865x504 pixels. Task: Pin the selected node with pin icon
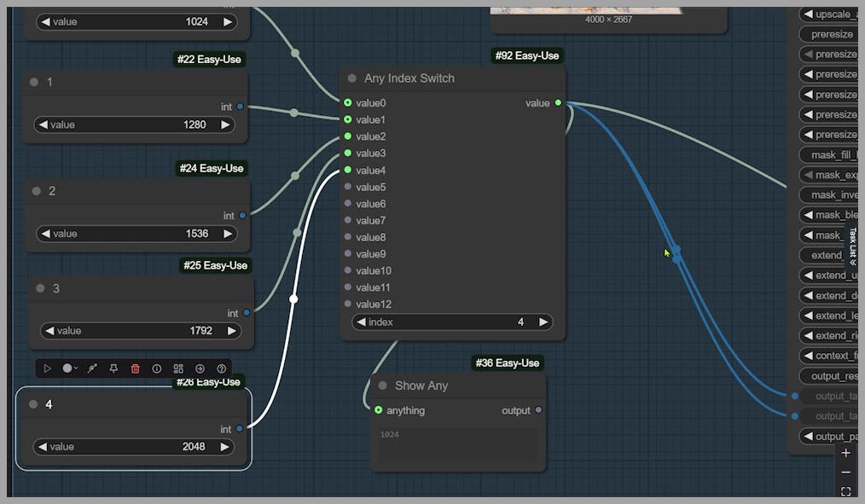tap(113, 368)
